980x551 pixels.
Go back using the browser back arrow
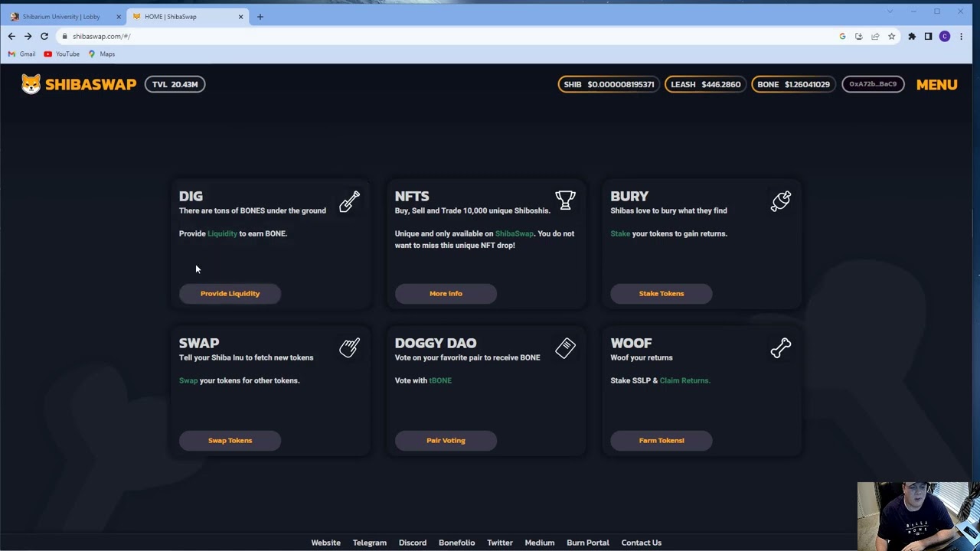tap(11, 36)
